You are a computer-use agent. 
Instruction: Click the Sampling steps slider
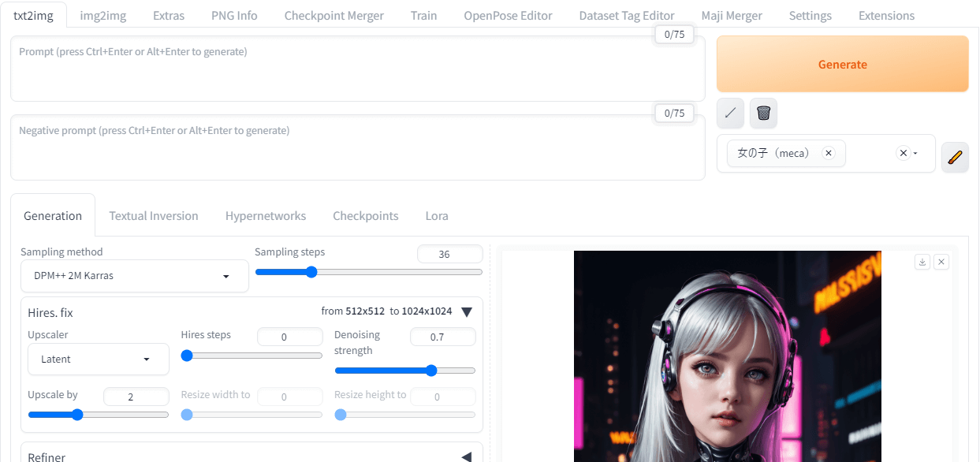pos(368,272)
